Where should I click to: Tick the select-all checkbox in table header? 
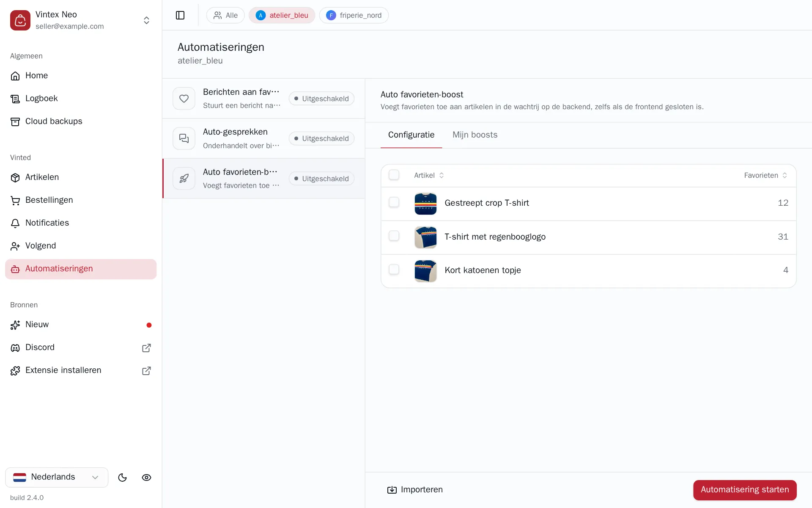(x=394, y=175)
